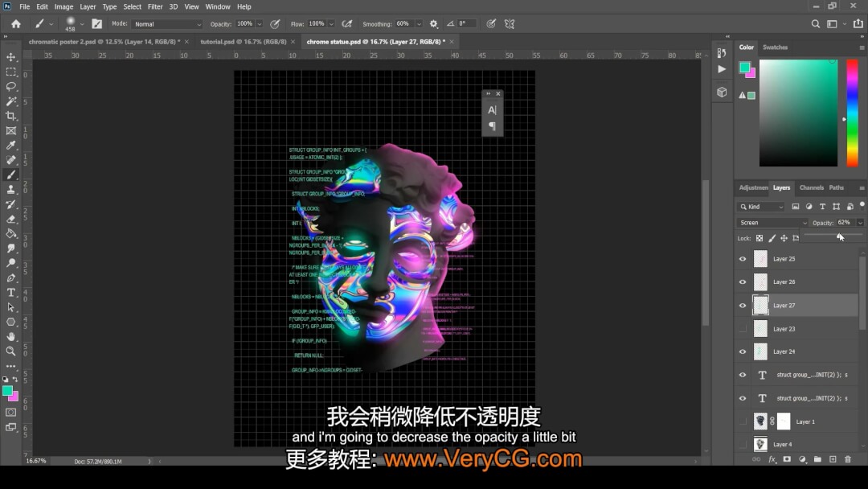
Task: Toggle lock position icon
Action: coord(784,238)
